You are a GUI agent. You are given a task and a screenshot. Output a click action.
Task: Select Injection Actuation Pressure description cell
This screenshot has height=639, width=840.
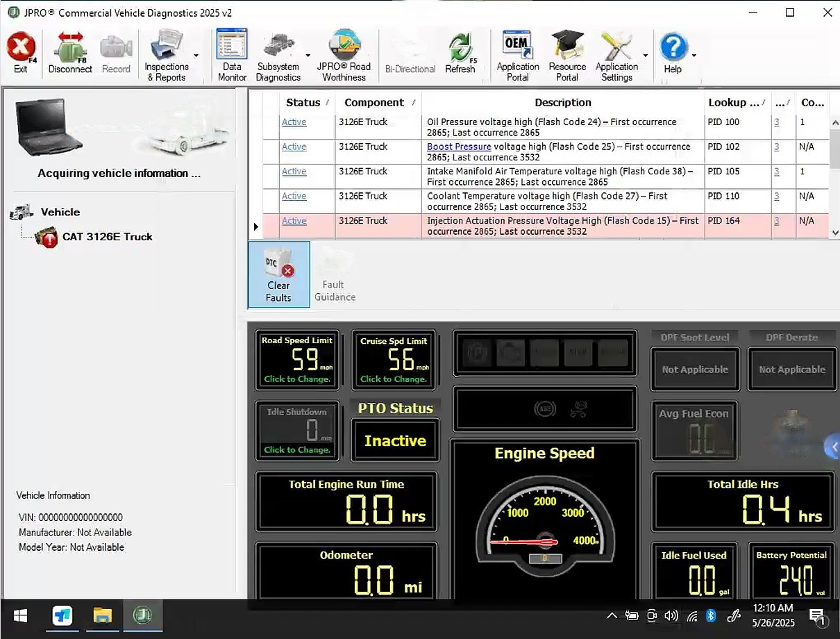563,226
